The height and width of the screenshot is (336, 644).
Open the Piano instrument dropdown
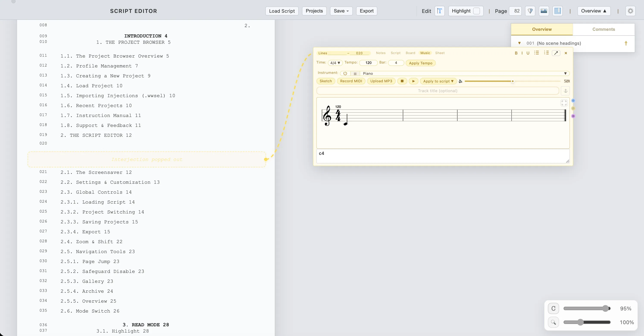[464, 73]
